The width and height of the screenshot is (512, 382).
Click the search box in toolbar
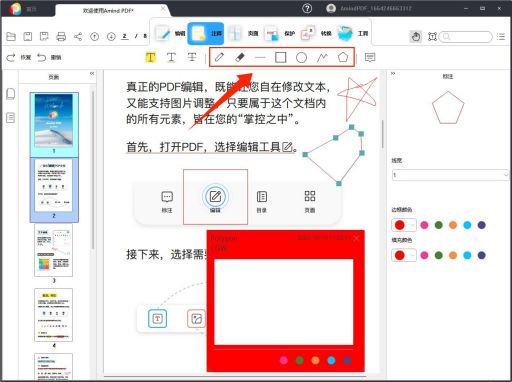pyautogui.click(x=466, y=36)
